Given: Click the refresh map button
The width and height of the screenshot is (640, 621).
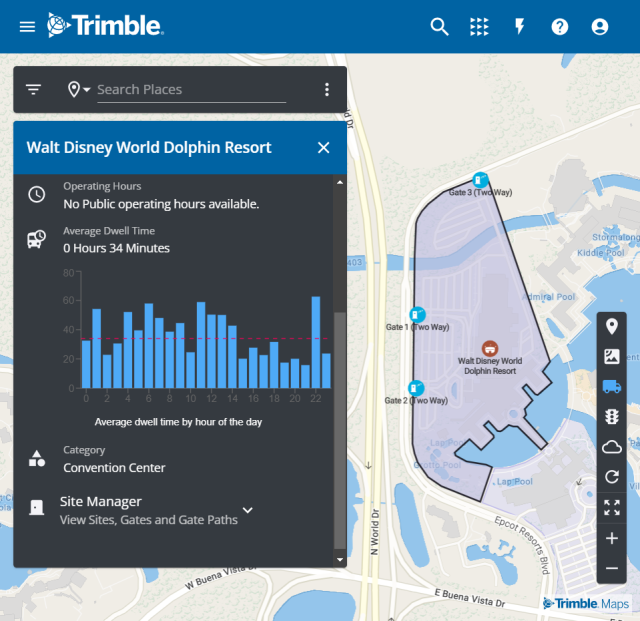Looking at the screenshot, I should click(x=611, y=476).
